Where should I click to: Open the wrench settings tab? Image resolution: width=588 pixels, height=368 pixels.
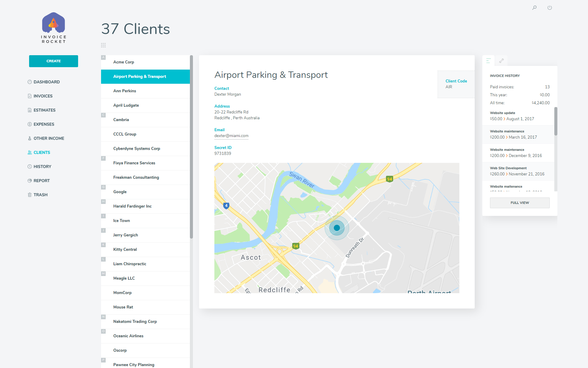click(x=501, y=61)
